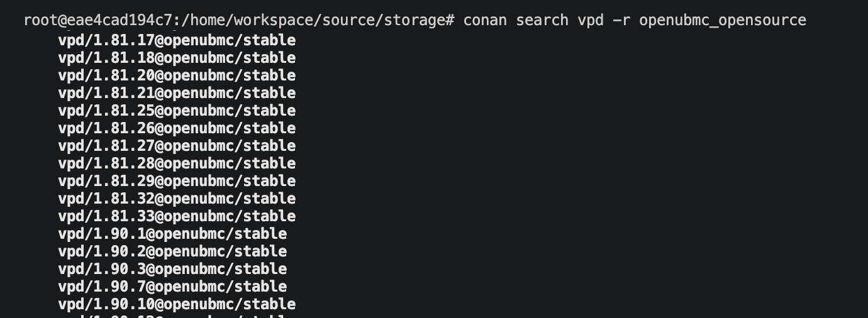Select the vpd/1.90.1@openubmc/stable entry
868x318 pixels.
tap(172, 234)
